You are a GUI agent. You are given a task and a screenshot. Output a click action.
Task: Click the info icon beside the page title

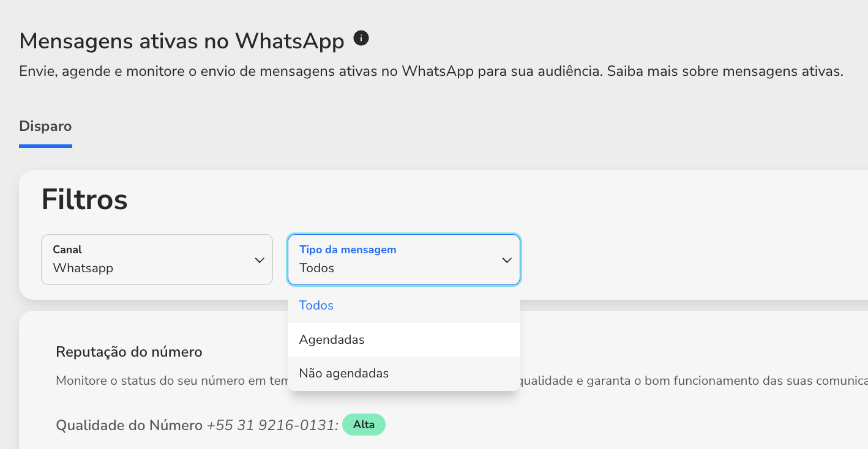[362, 39]
